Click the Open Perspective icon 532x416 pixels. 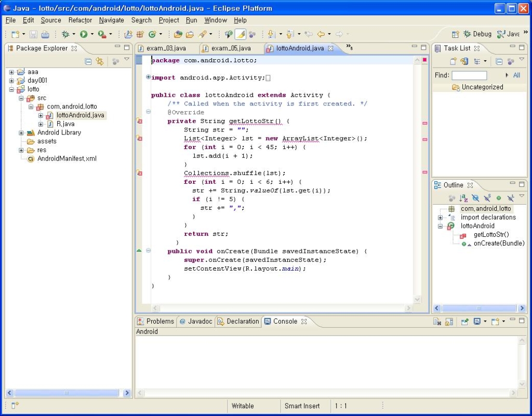coord(455,34)
